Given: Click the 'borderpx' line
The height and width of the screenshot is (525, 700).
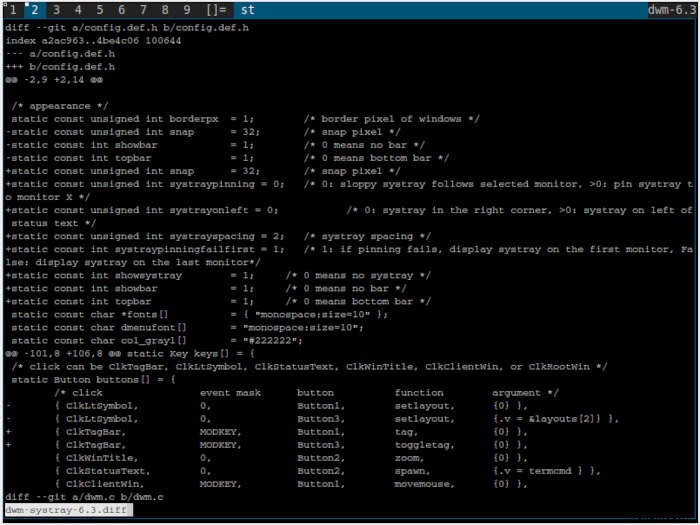Looking at the screenshot, I should point(245,119).
